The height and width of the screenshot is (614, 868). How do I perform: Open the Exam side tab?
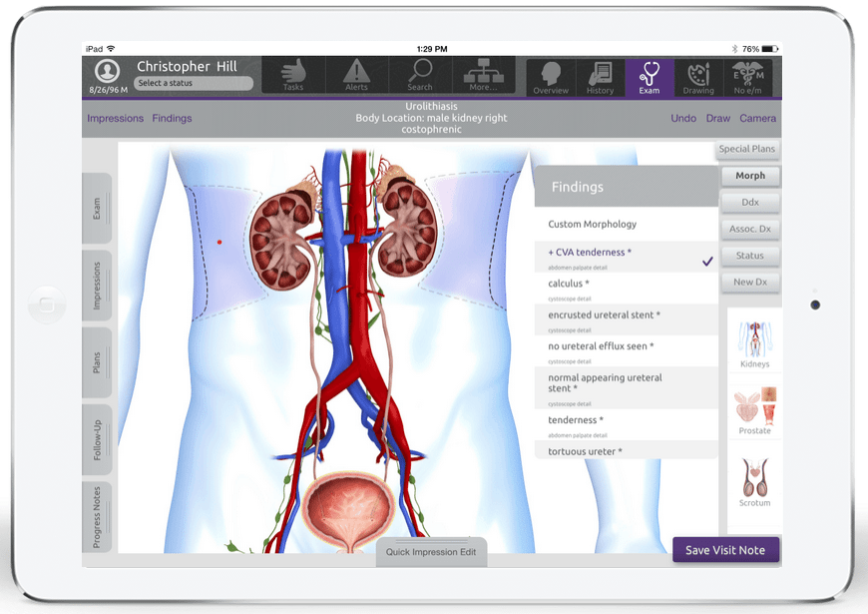pos(98,209)
